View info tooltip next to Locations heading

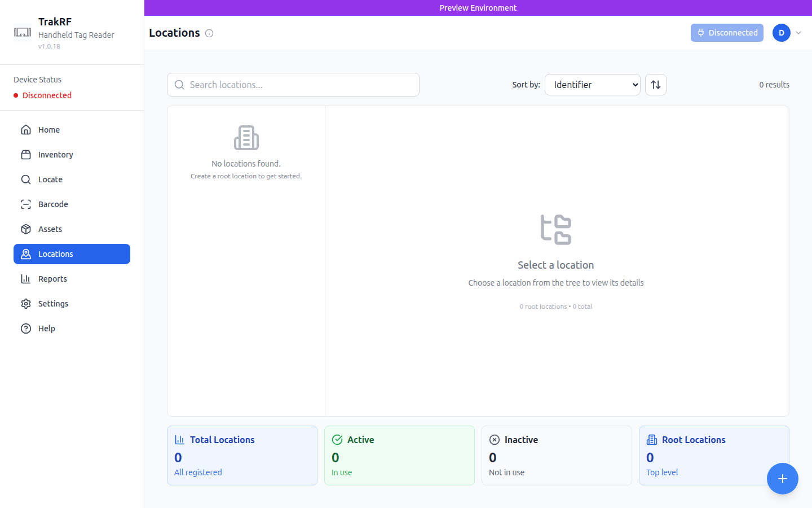209,33
